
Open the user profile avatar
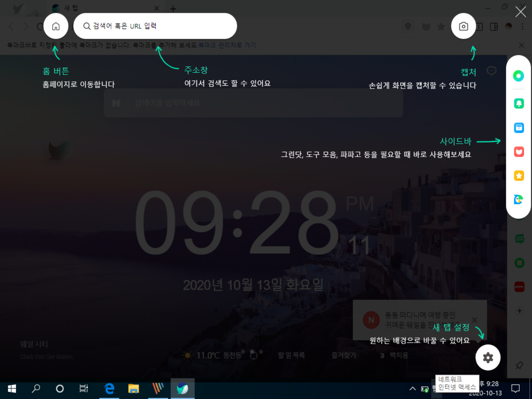click(x=508, y=27)
